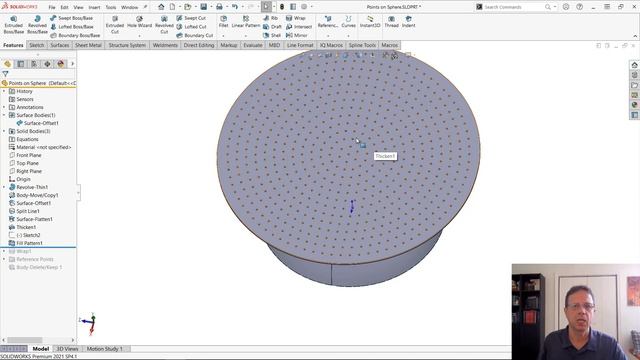This screenshot has width=640, height=360.
Task: Switch to the Surfaces tab
Action: [60, 45]
